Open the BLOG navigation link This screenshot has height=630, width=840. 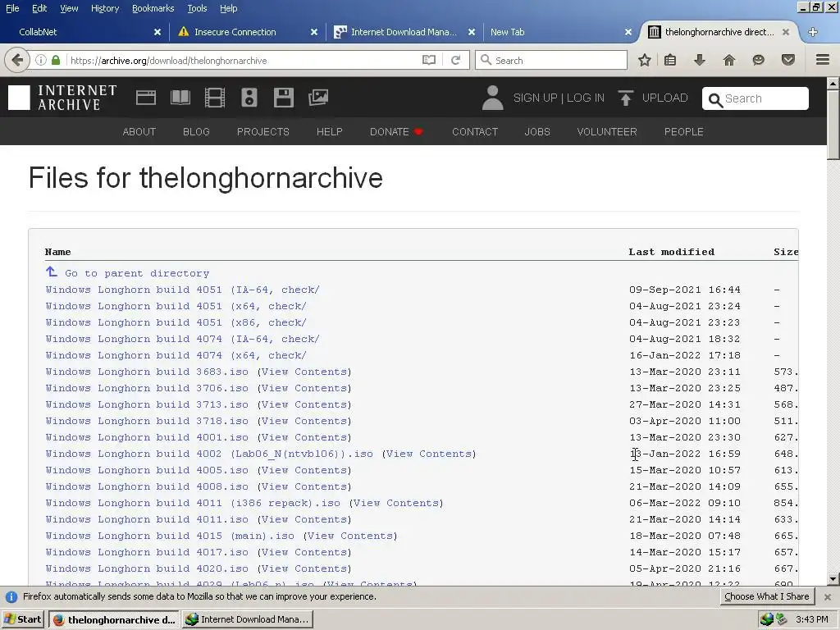(196, 132)
